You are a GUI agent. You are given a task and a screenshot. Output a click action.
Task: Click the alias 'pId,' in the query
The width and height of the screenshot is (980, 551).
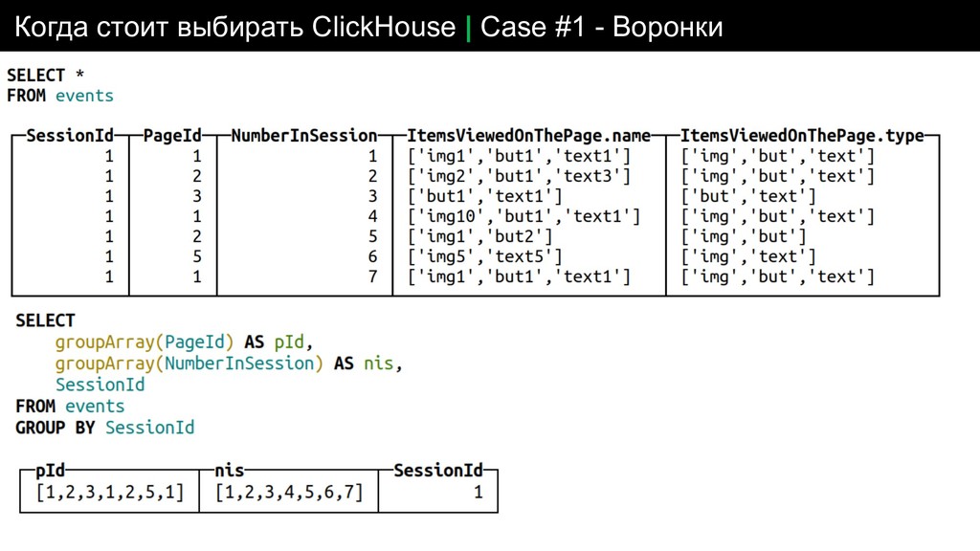coord(293,342)
